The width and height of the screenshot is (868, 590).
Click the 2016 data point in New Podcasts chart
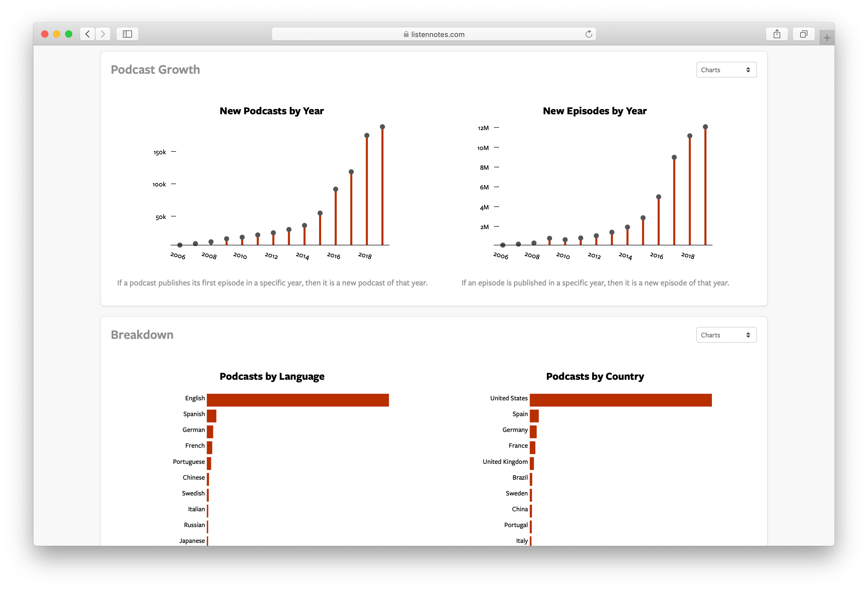[336, 189]
